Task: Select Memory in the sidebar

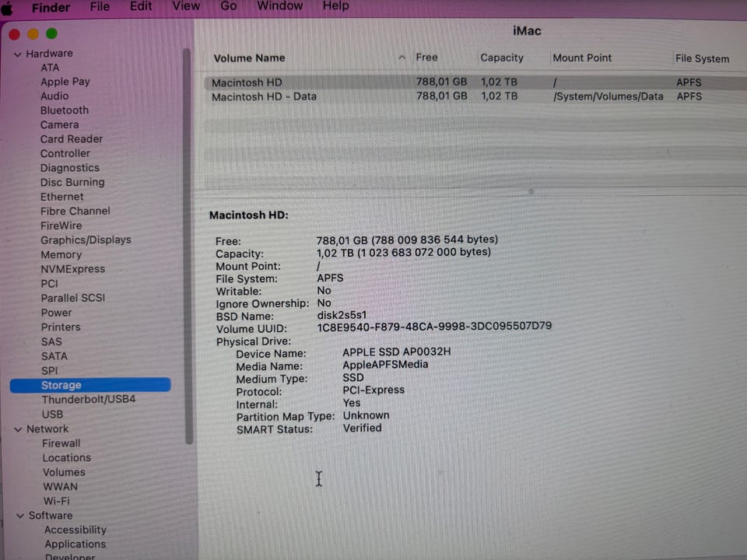Action: pos(61,255)
